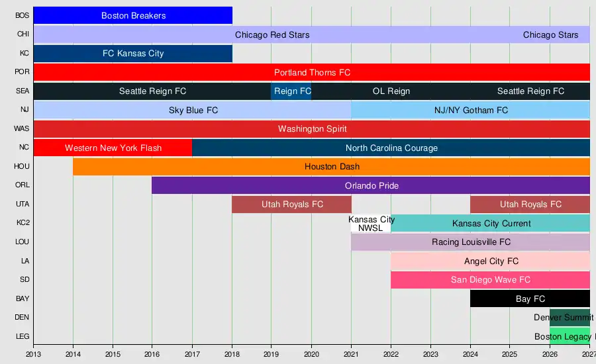The image size is (596, 364).
Task: Open the Sky Blue FC bar
Action: click(x=192, y=110)
